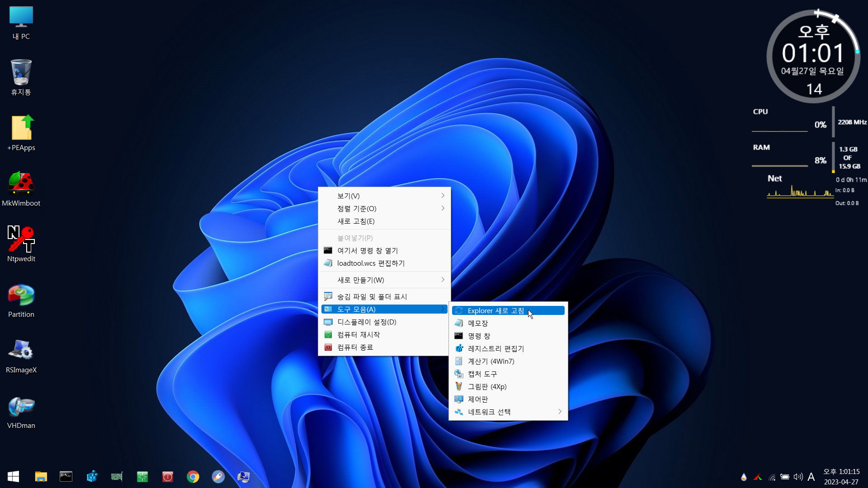Expand the 정렬 기준(O) submenu arrow
Viewport: 868px width, 488px height.
tap(443, 208)
